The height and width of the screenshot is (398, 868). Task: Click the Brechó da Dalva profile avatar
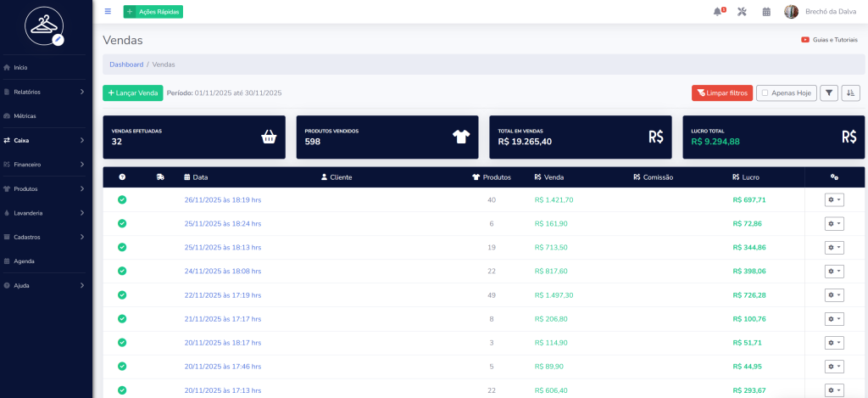pos(791,12)
